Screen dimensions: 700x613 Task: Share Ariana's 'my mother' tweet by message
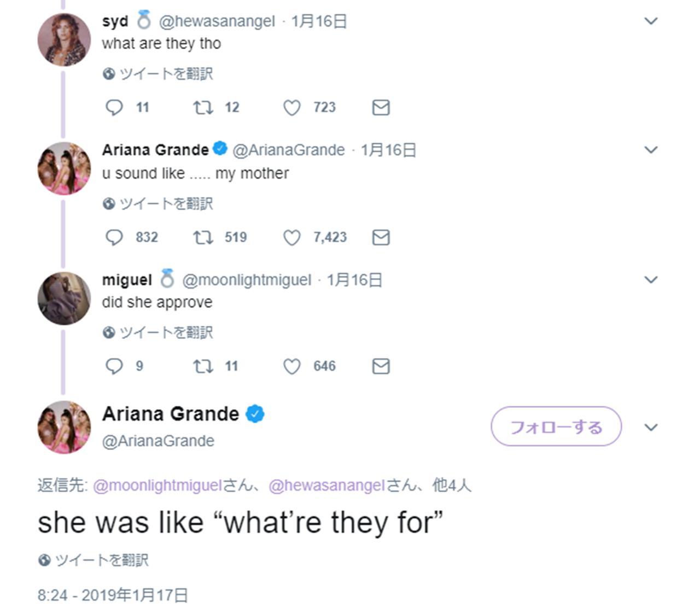[x=381, y=237]
